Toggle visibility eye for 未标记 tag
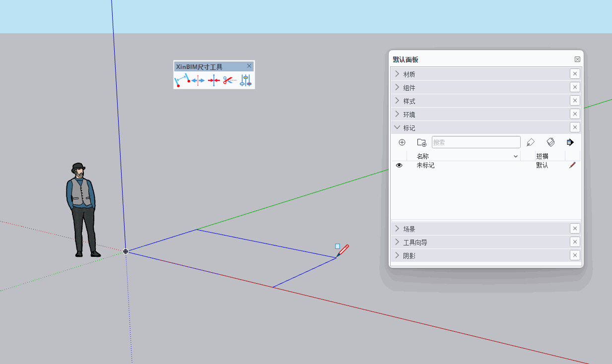The height and width of the screenshot is (364, 612). pos(399,165)
